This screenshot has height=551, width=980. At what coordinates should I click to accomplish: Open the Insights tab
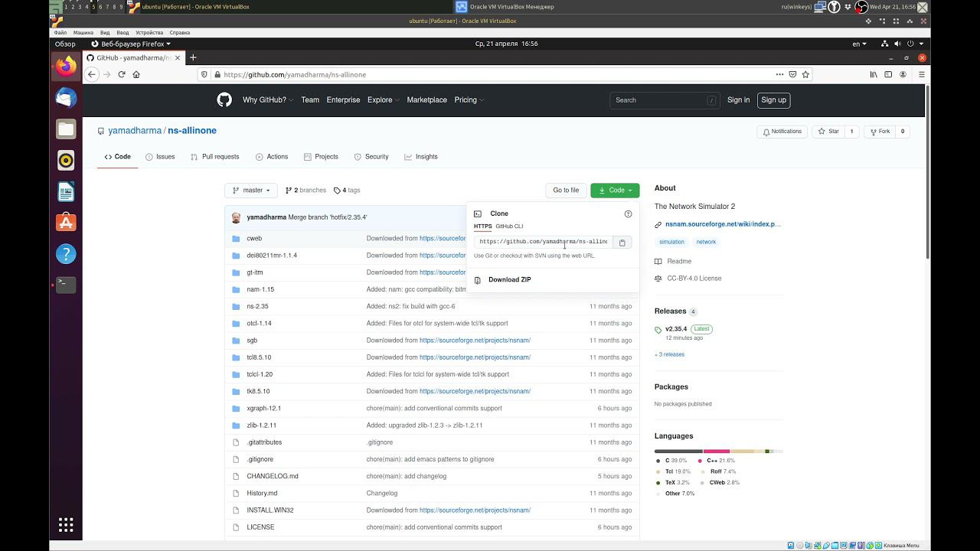[421, 157]
